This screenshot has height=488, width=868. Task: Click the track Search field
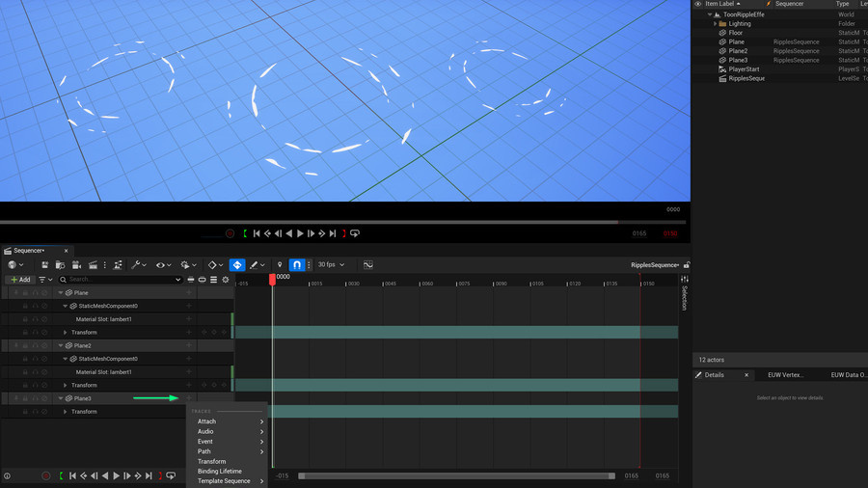click(x=121, y=280)
